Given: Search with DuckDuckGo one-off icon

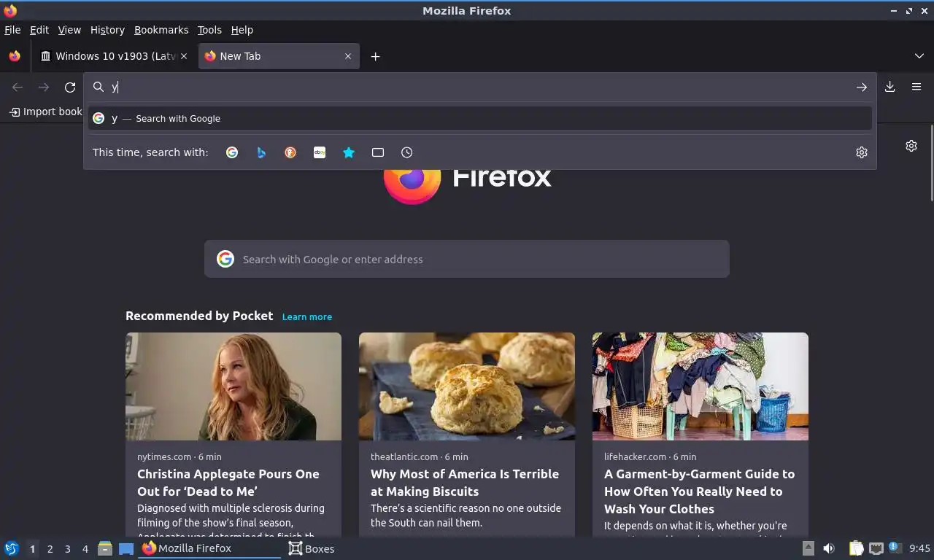Looking at the screenshot, I should point(290,152).
